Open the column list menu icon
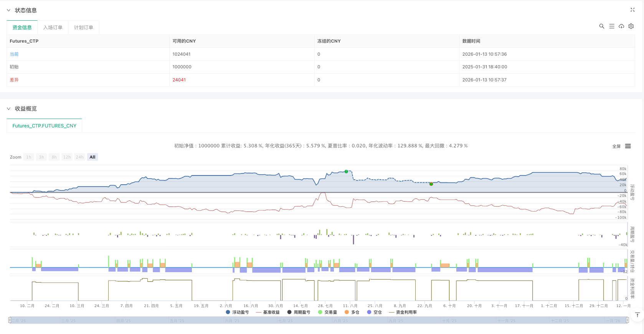 tap(612, 26)
